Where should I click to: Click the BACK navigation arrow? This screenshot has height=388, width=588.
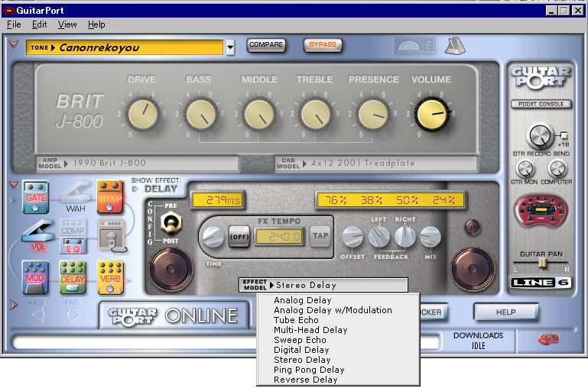coord(37,315)
